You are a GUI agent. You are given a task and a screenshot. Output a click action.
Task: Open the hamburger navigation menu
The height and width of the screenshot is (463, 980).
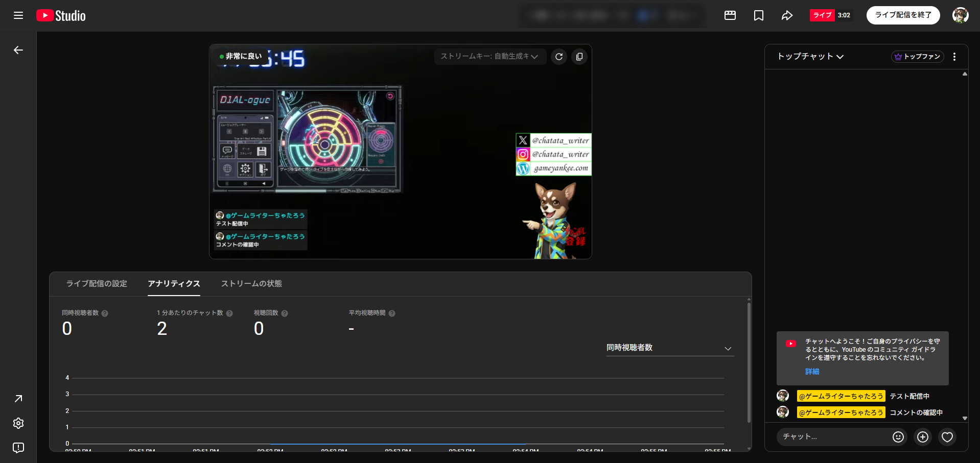click(18, 15)
